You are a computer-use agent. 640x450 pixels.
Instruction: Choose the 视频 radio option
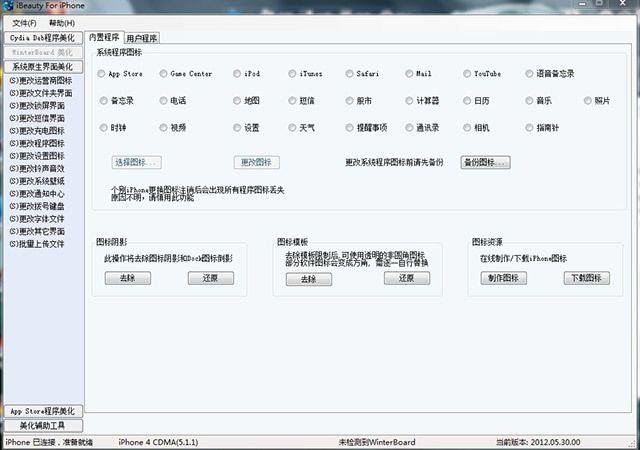click(x=163, y=128)
